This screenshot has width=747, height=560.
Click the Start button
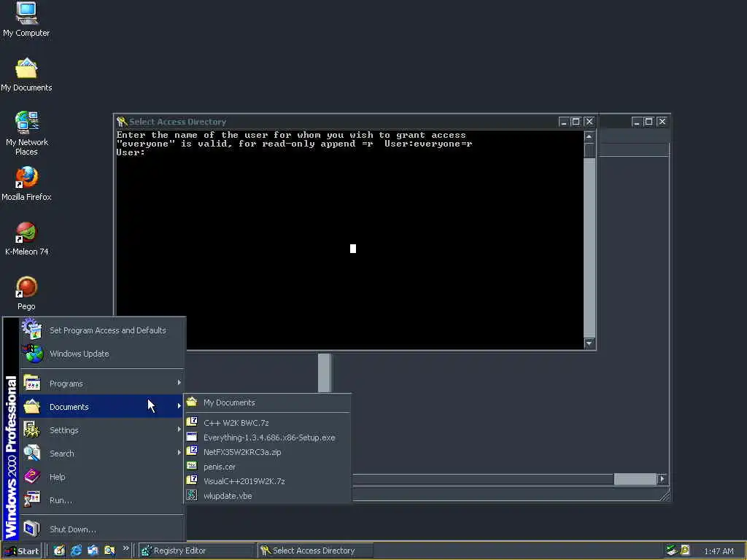click(22, 551)
